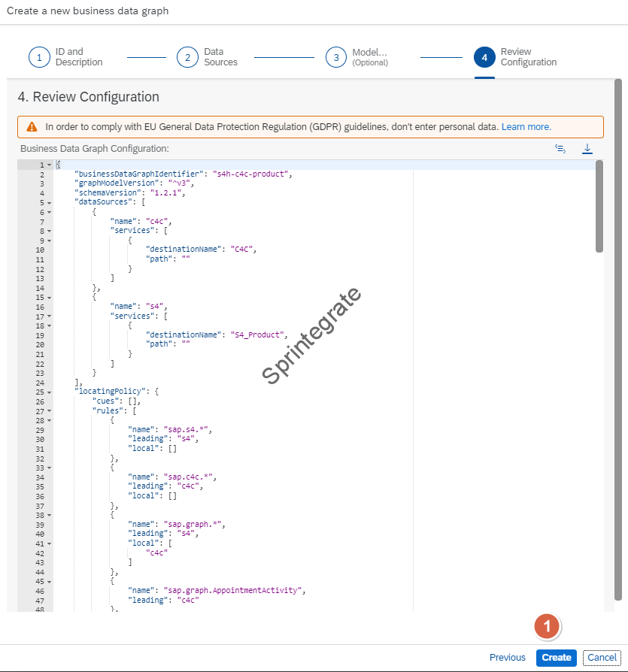Go to step 2 Data Sources
The image size is (628, 672).
(x=207, y=57)
